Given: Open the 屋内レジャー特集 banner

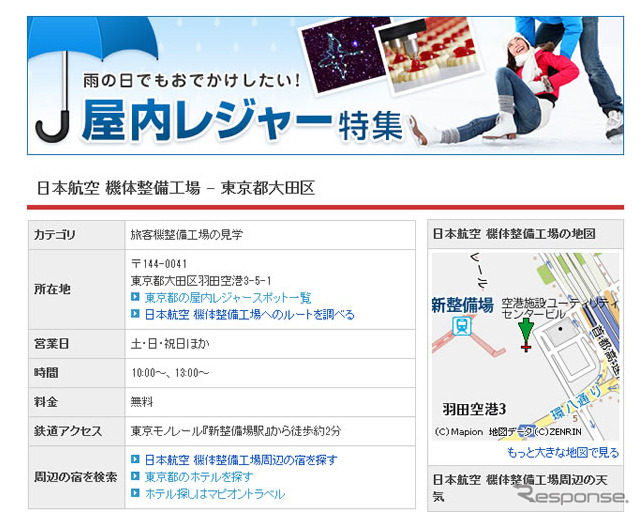Looking at the screenshot, I should [x=325, y=85].
